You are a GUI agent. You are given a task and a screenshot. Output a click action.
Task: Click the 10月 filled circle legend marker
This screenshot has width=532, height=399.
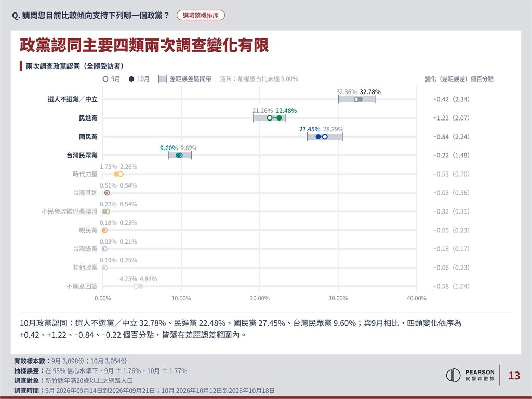131,79
